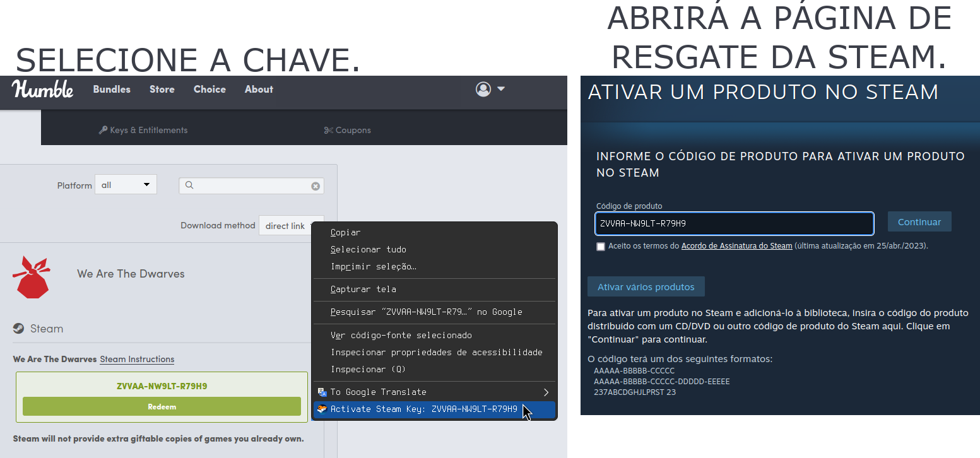Screen dimensions: 980x458
Task: Select the ATIVAR UM PRODUTO NO STEAM heading
Action: 763,92
